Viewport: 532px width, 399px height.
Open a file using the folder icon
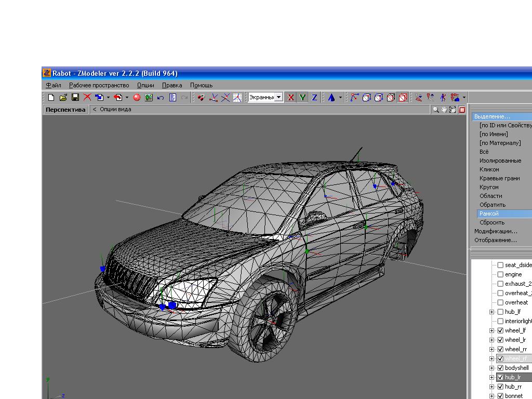[63, 98]
